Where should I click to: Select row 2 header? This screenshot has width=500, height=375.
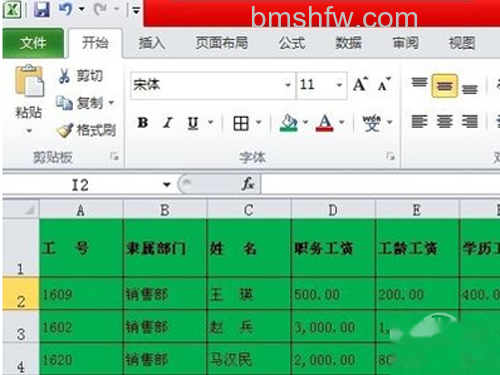tap(21, 294)
